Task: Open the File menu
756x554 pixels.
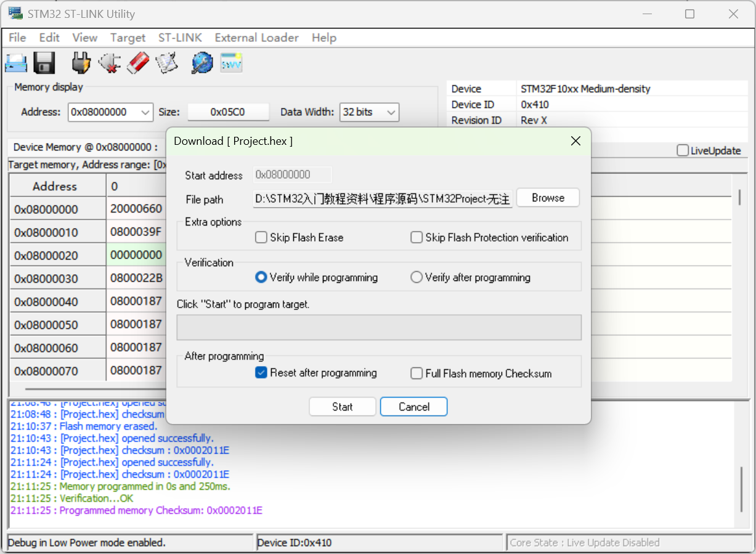Action: 17,38
